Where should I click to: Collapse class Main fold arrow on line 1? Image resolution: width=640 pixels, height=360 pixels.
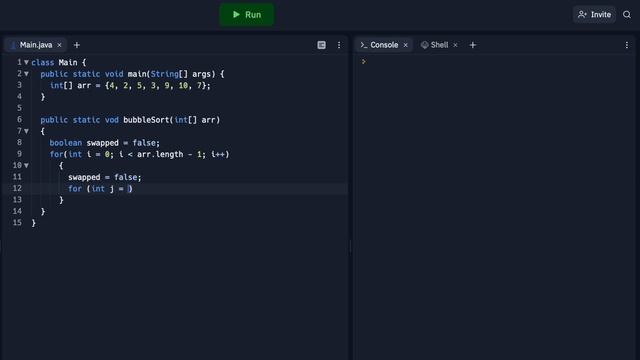27,62
